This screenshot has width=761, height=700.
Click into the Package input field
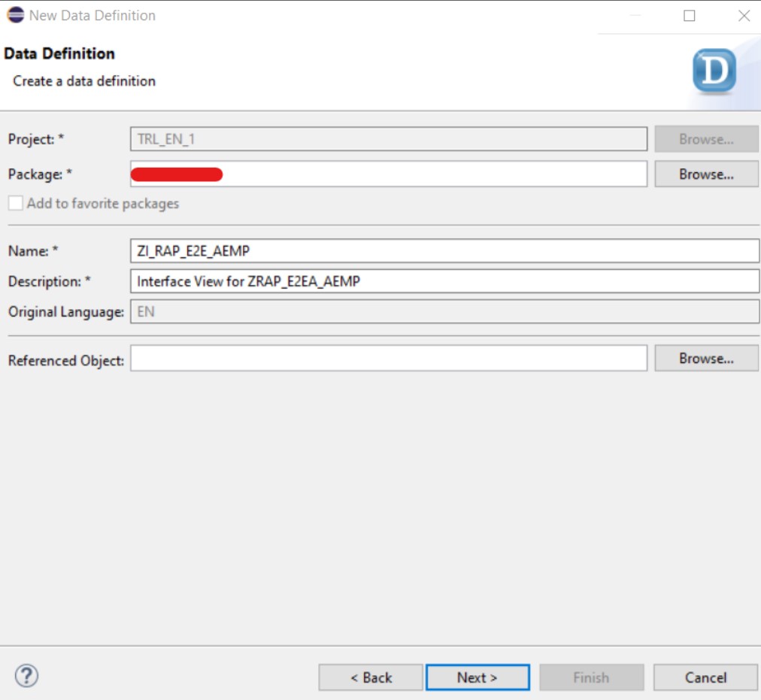pos(432,174)
